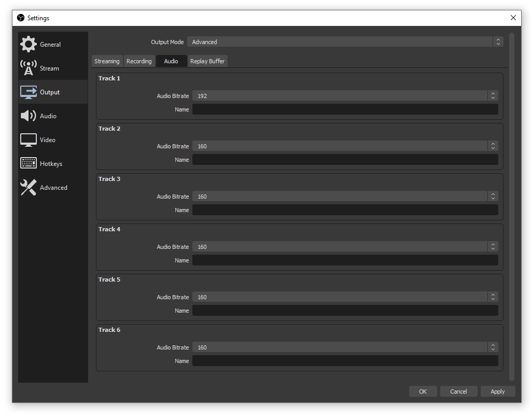Select the Output monitor icon

[28, 92]
